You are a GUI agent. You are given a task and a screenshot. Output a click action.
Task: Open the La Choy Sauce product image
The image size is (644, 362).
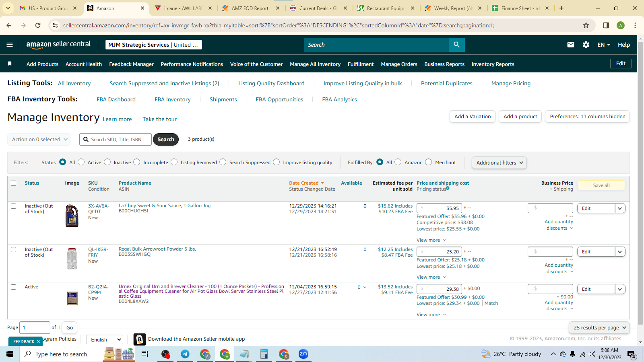coord(72,216)
